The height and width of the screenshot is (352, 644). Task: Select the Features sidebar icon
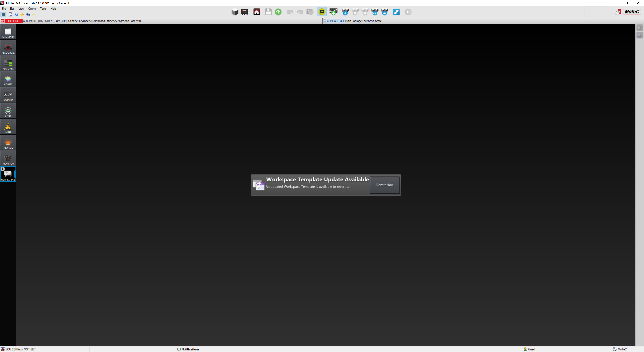[8, 64]
